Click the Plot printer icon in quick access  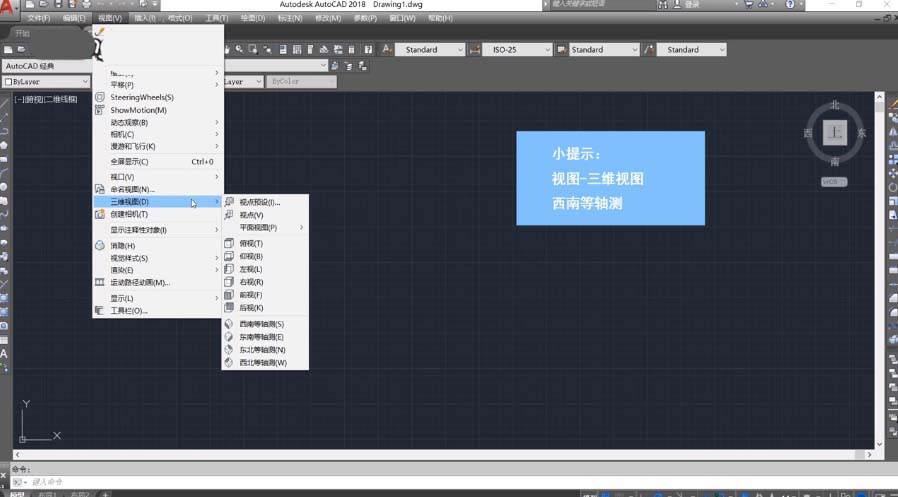[86, 3]
